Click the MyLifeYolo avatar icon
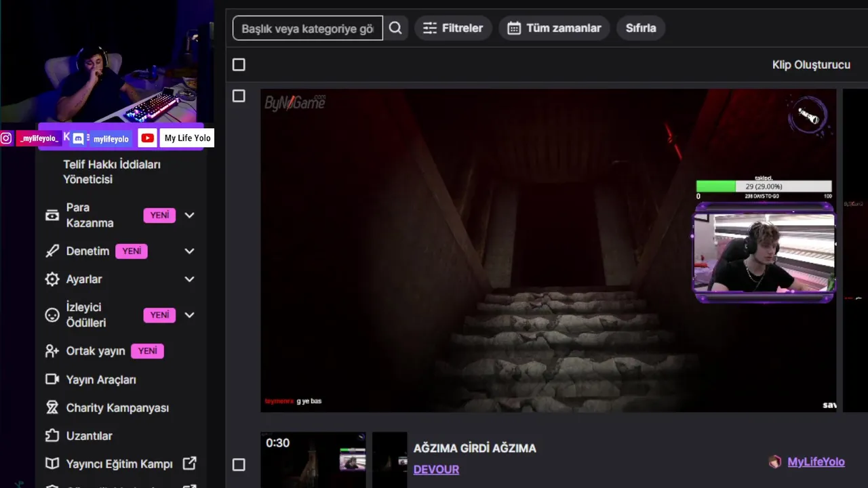 (775, 462)
